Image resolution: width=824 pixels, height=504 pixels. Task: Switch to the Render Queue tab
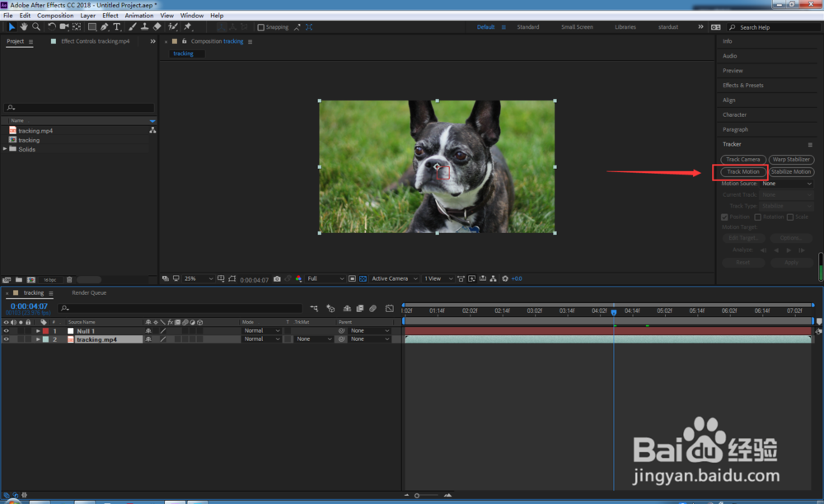(x=89, y=293)
